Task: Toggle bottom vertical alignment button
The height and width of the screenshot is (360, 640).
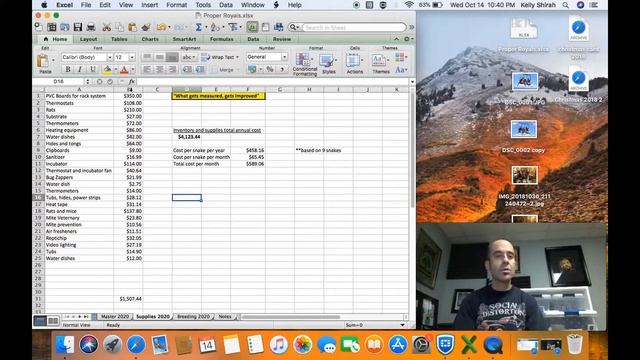Action: point(172,57)
